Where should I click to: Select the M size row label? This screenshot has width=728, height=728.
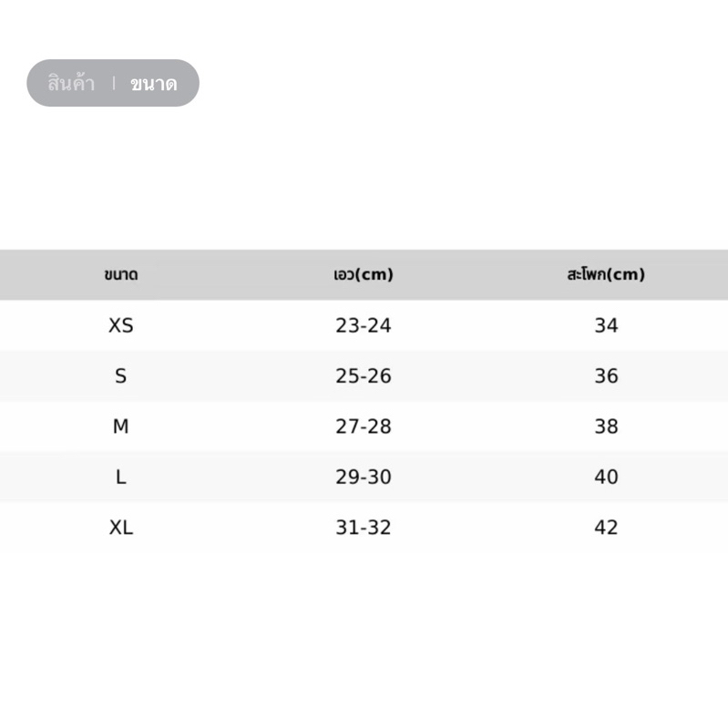tap(120, 426)
